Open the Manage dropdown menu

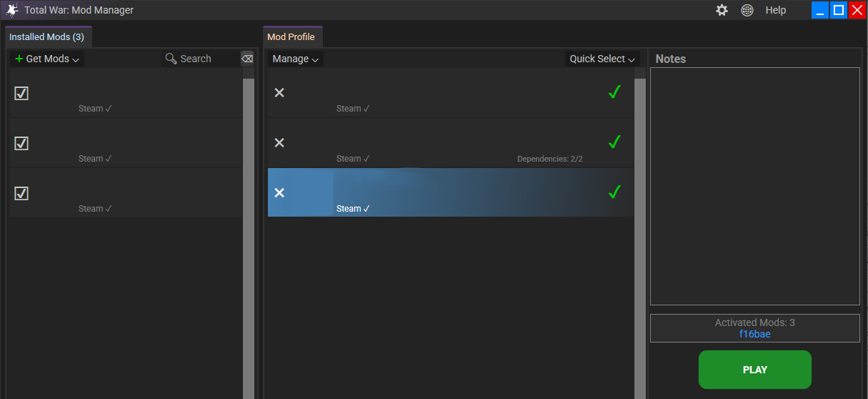point(296,59)
